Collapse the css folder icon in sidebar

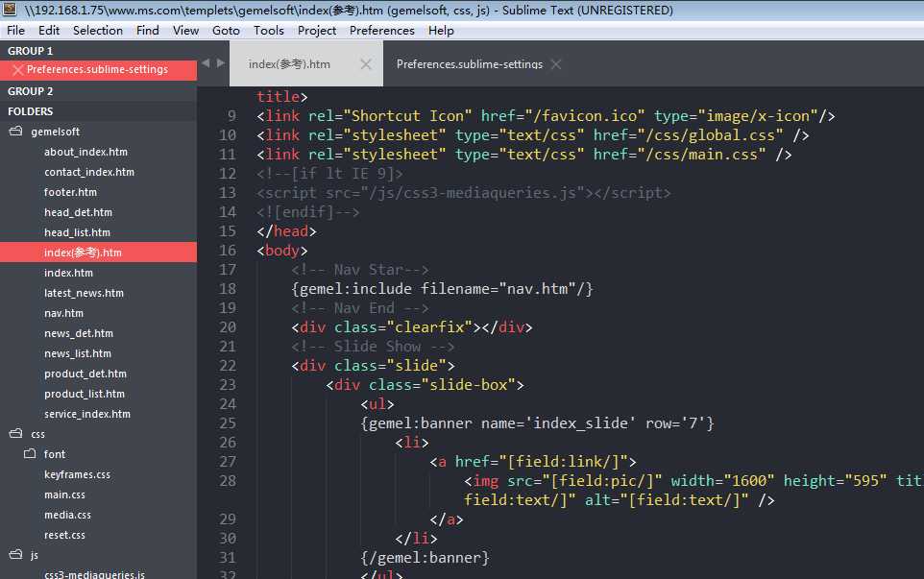pyautogui.click(x=16, y=434)
